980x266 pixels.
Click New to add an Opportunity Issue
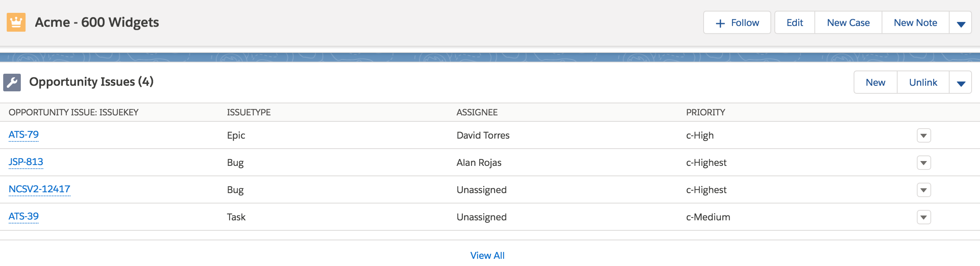[876, 82]
